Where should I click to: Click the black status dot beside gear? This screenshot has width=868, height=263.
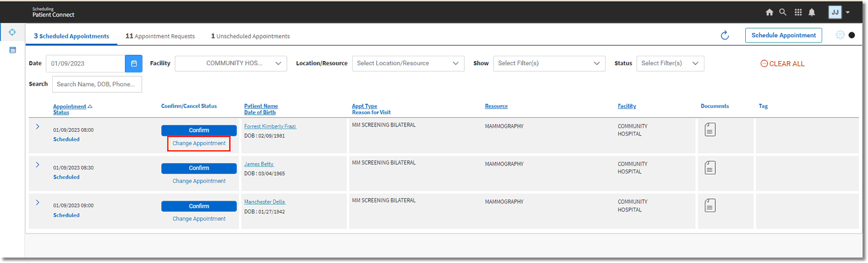852,35
